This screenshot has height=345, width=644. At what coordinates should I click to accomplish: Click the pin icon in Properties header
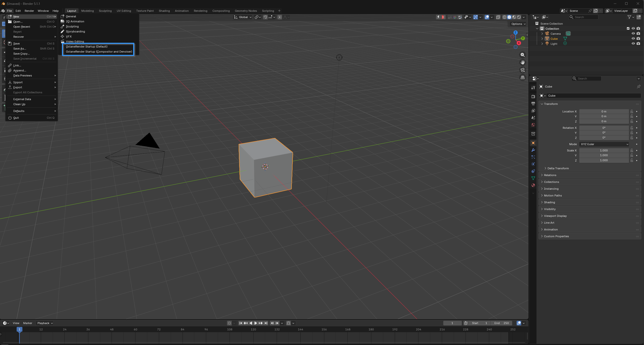coord(638,87)
